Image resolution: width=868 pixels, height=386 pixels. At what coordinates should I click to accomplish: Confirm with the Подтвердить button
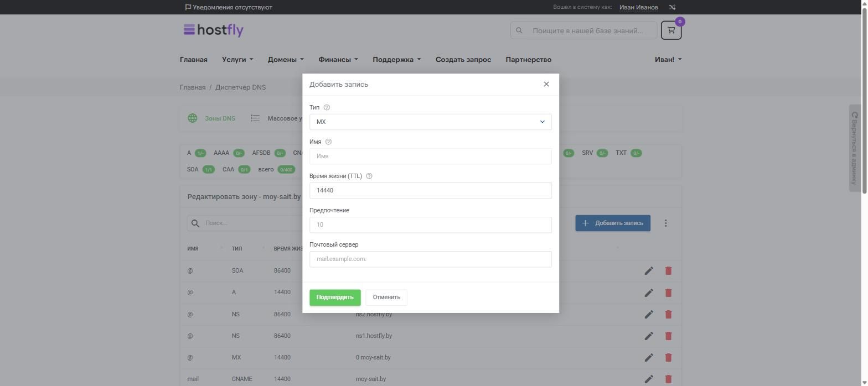pyautogui.click(x=335, y=298)
